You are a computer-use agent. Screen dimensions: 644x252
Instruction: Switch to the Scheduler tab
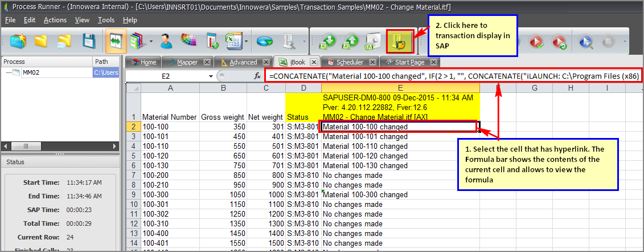coord(349,62)
